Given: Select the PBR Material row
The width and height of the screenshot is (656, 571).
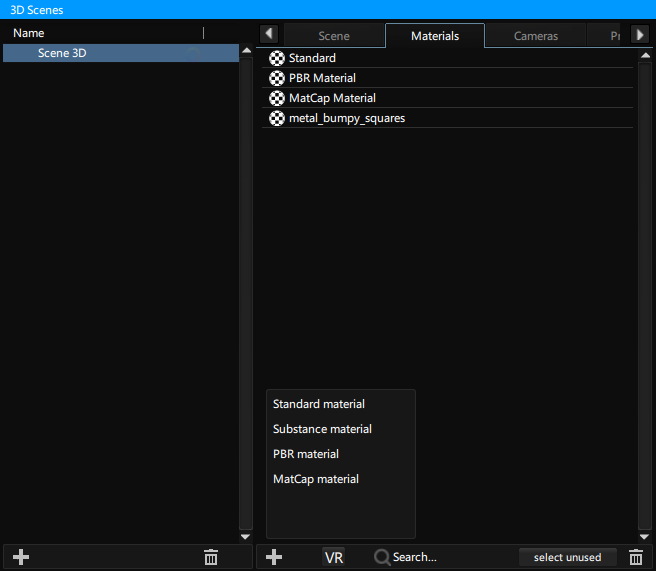Looking at the screenshot, I should click(447, 78).
